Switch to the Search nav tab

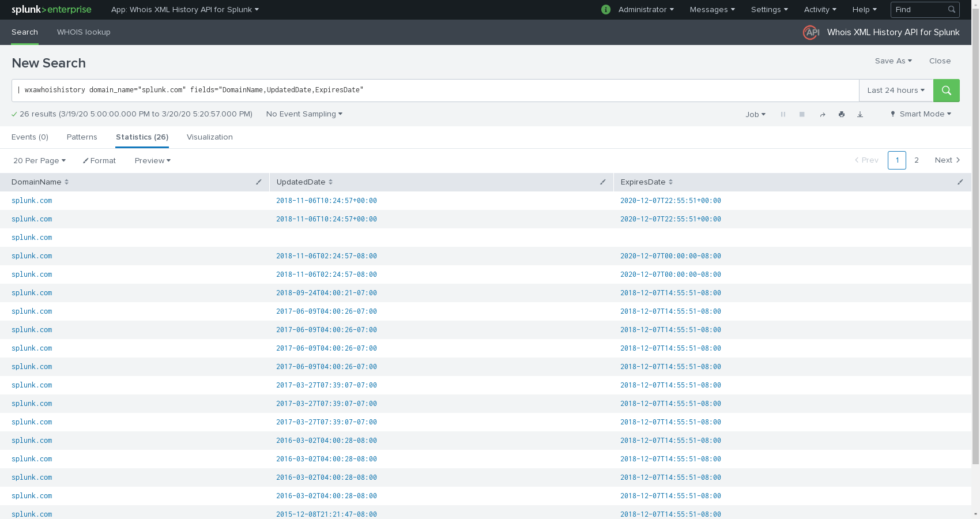25,32
